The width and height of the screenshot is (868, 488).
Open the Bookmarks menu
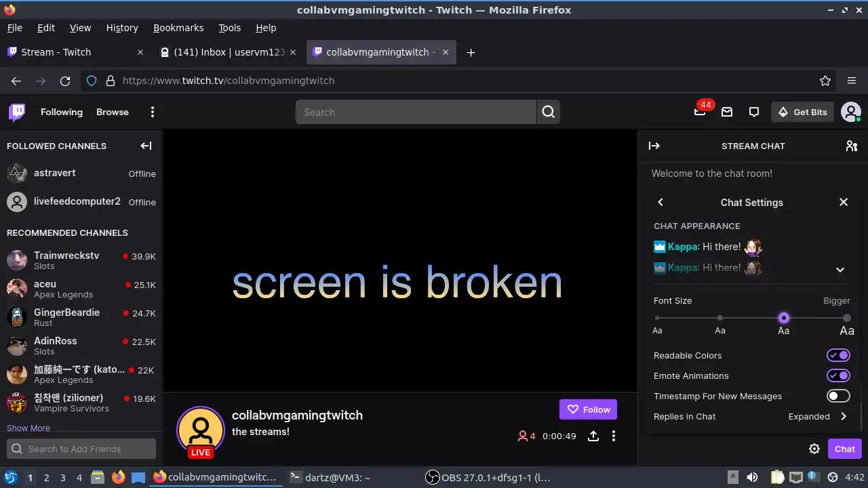point(178,28)
